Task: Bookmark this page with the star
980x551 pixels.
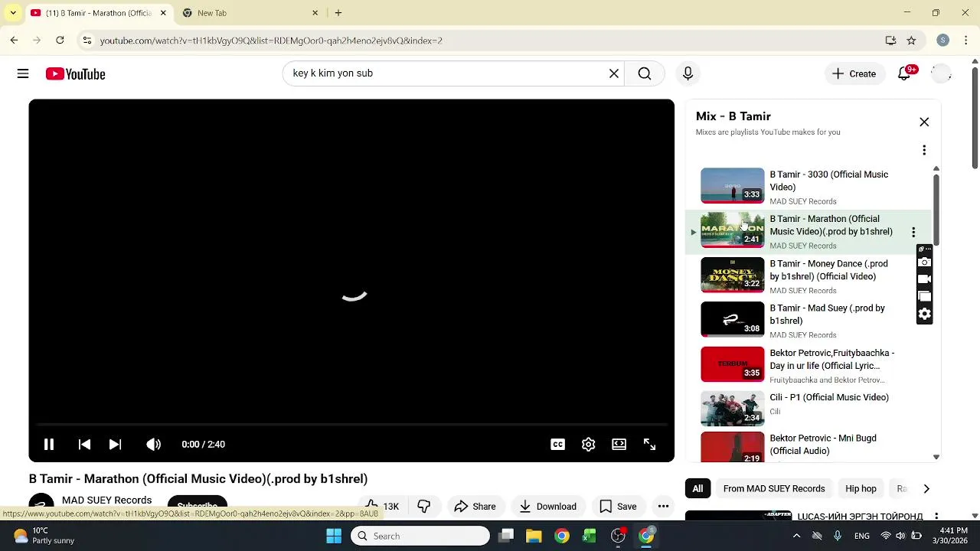Action: (x=911, y=40)
